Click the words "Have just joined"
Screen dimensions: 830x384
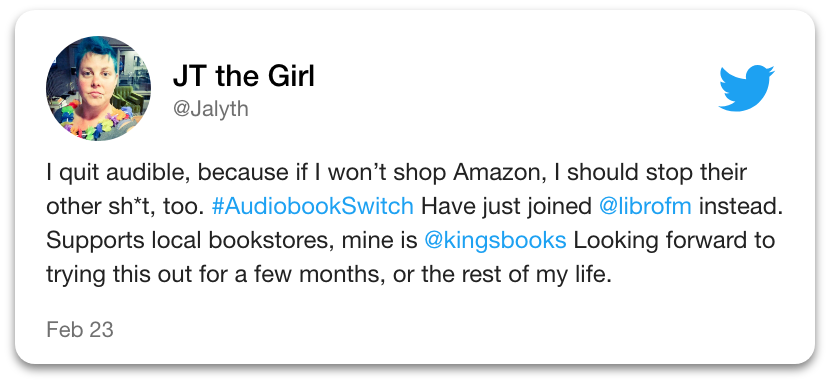pyautogui.click(x=506, y=206)
